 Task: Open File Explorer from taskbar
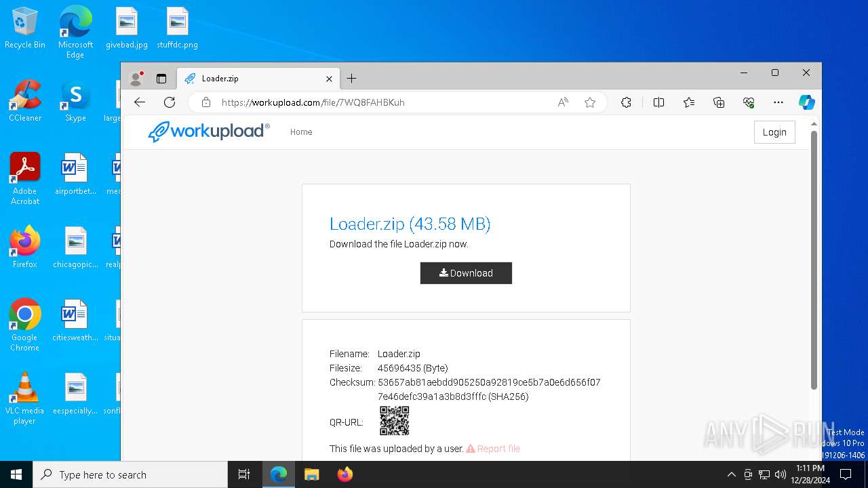coord(312,474)
